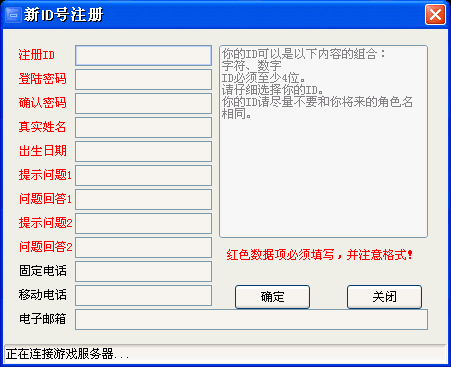Focus the 电子邮箱 wide text field

coord(251,319)
